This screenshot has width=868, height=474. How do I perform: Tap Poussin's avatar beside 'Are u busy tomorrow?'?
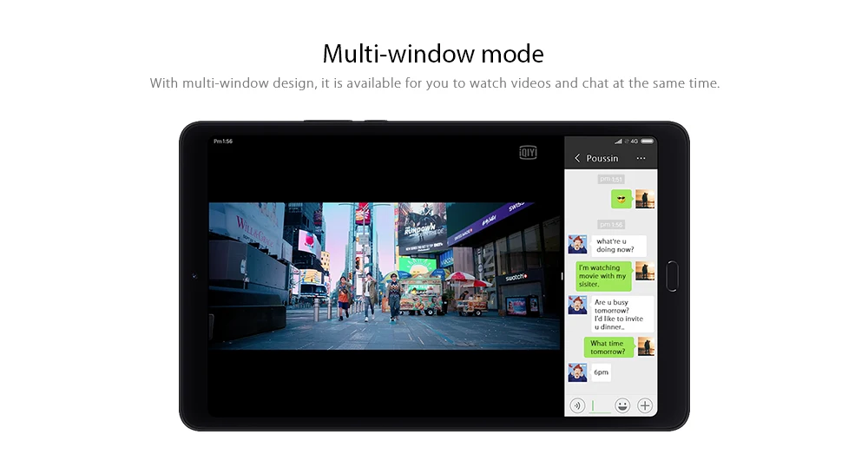[577, 305]
